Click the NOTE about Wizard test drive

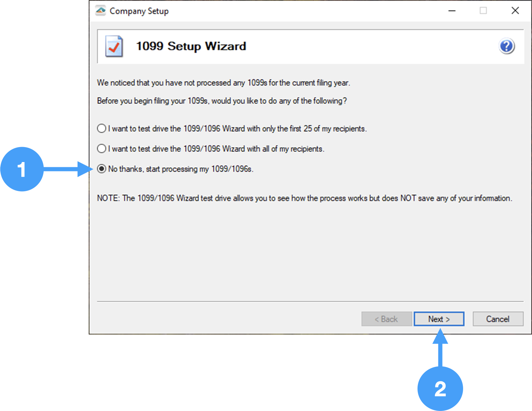(304, 198)
